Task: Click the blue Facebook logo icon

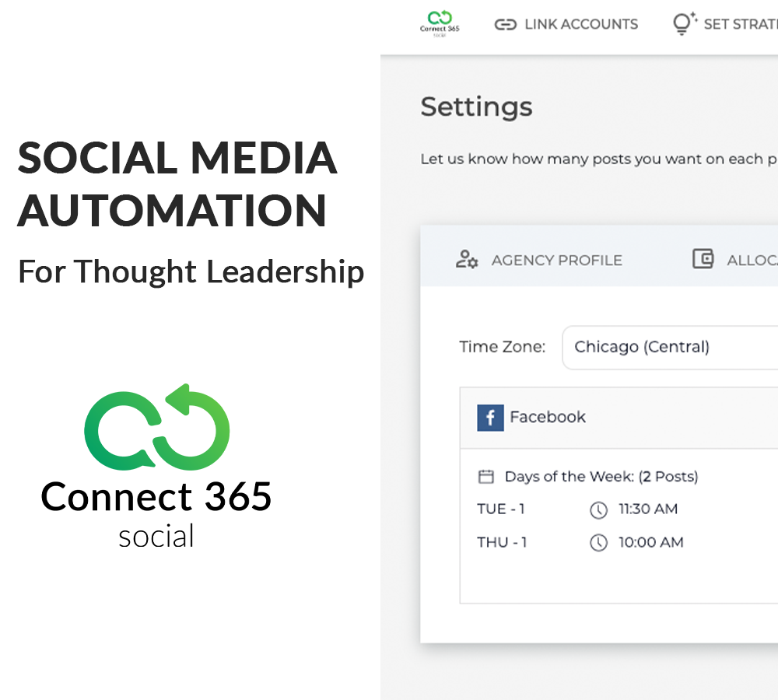Action: point(490,418)
